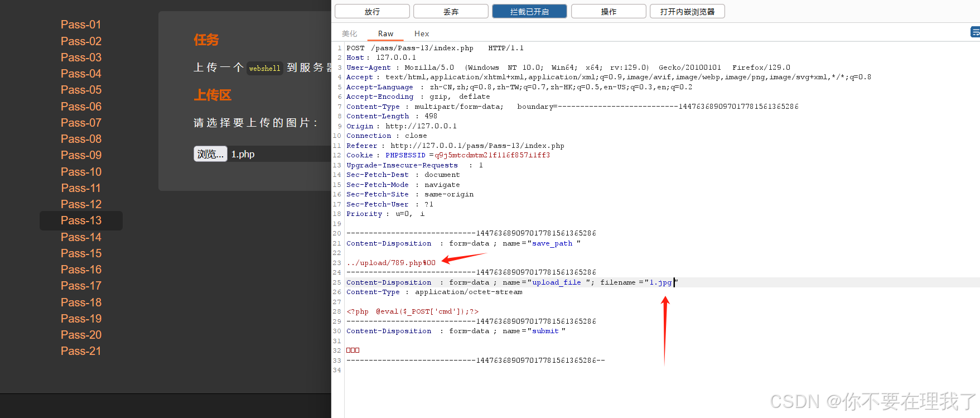Click the PHPSESSID cookie value
Screen dimensions: 980x418
492,155
